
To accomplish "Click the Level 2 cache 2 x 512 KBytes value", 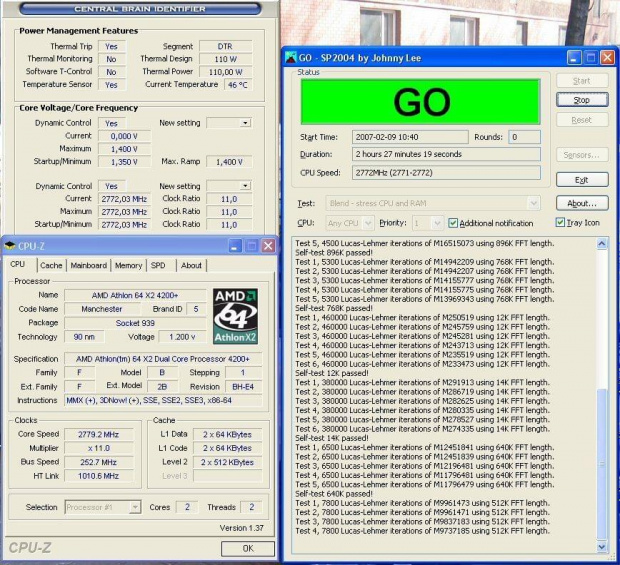I will point(227,462).
